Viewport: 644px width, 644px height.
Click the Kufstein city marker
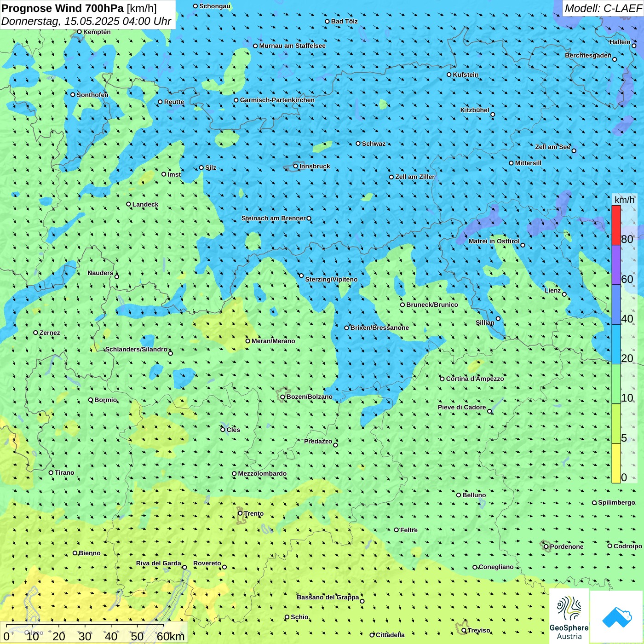coord(449,75)
